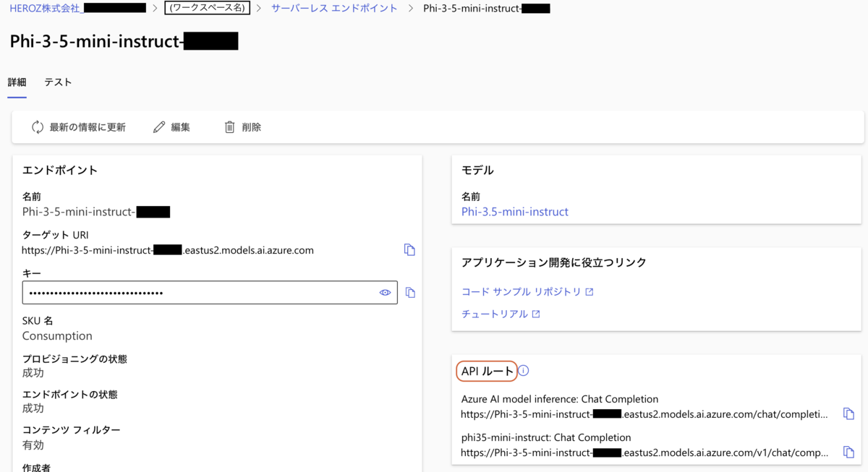
Task: Click the trash can delete icon
Action: pos(229,127)
